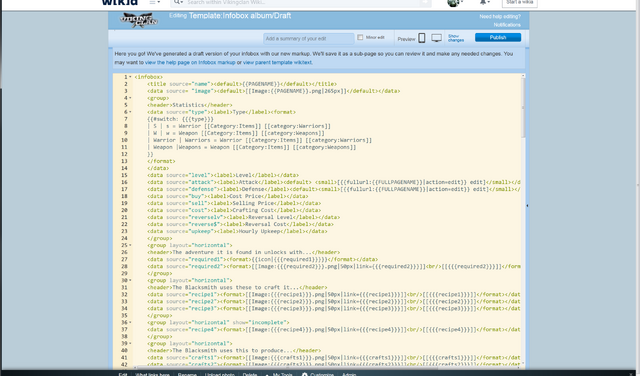Click the 'The adventure it is found in' header line
Image resolution: width=640 pixels, height=376 pixels.
[244, 252]
